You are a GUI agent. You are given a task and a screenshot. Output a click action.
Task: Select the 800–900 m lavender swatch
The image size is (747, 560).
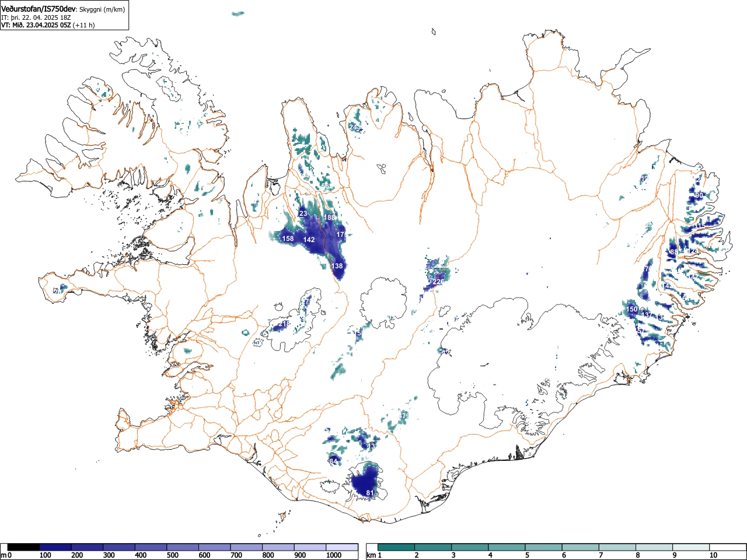pos(278,547)
